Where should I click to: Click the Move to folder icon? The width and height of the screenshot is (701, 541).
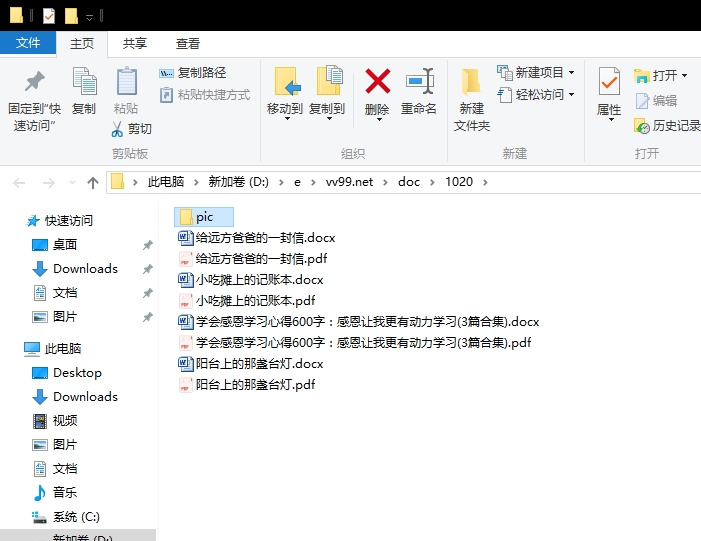(286, 81)
